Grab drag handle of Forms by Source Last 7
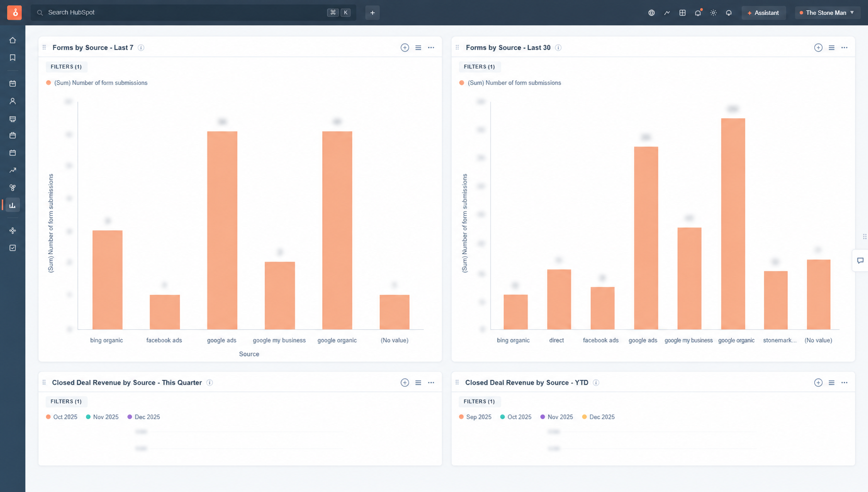 [x=44, y=47]
